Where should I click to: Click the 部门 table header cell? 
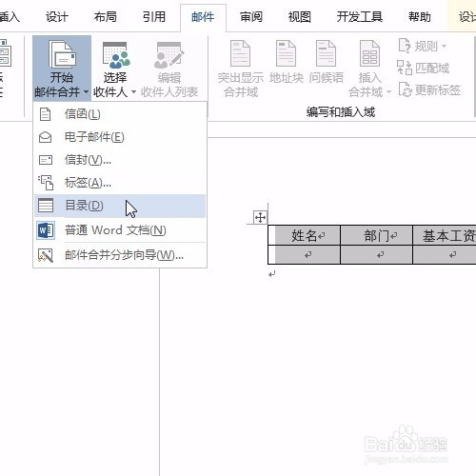point(376,235)
